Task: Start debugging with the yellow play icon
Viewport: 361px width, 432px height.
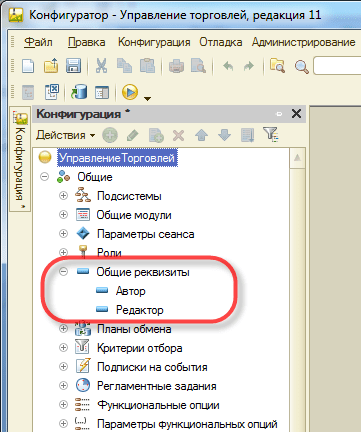Action: (x=130, y=92)
